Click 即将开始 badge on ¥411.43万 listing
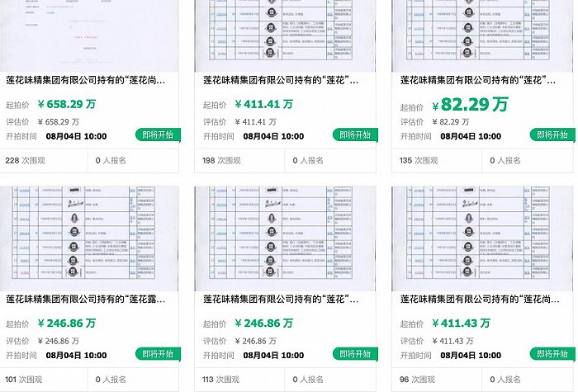 [552, 354]
